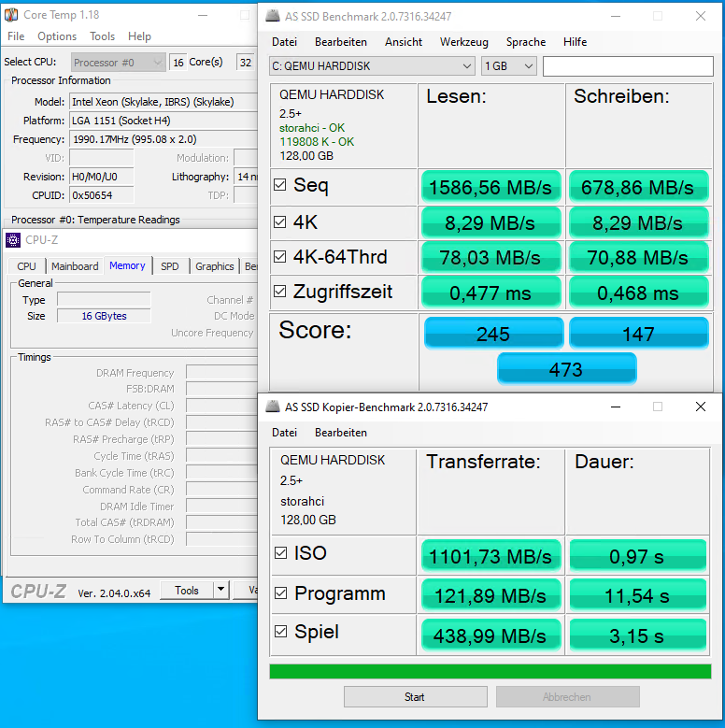Click the 119808 K - OK alignment text
This screenshot has width=725, height=728.
point(317,142)
